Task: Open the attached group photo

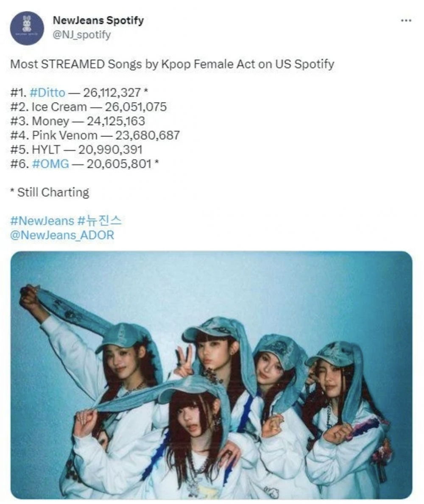Action: click(211, 375)
